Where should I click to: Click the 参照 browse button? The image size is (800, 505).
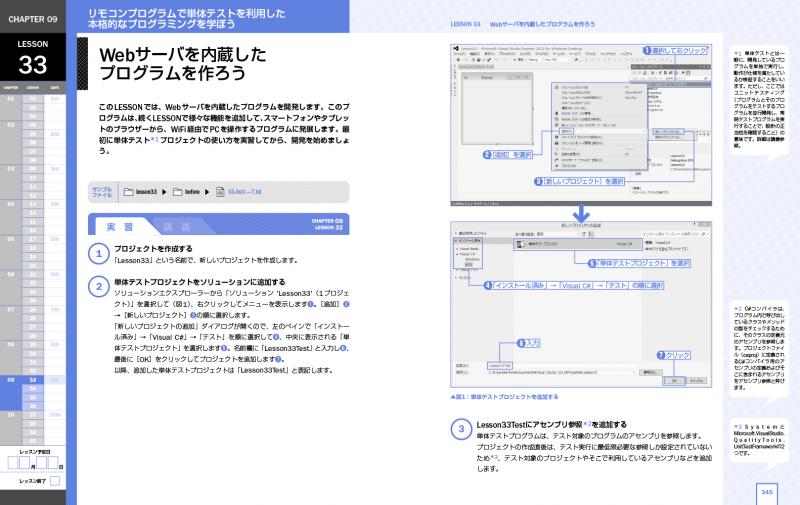[x=649, y=372]
